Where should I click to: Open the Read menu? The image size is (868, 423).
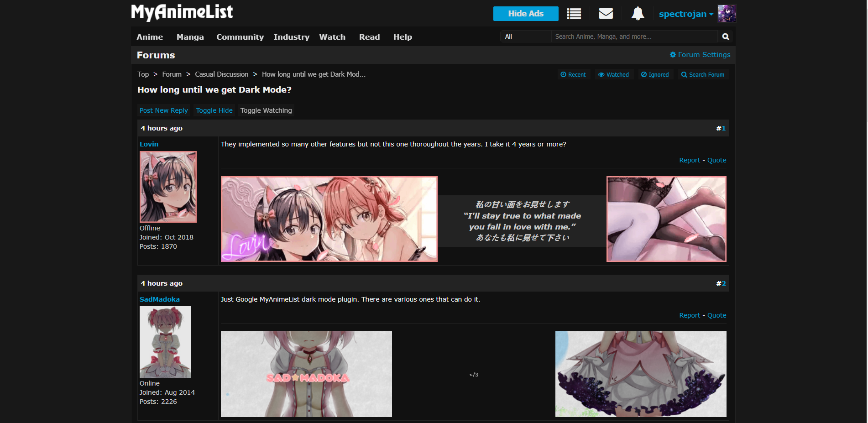click(369, 37)
